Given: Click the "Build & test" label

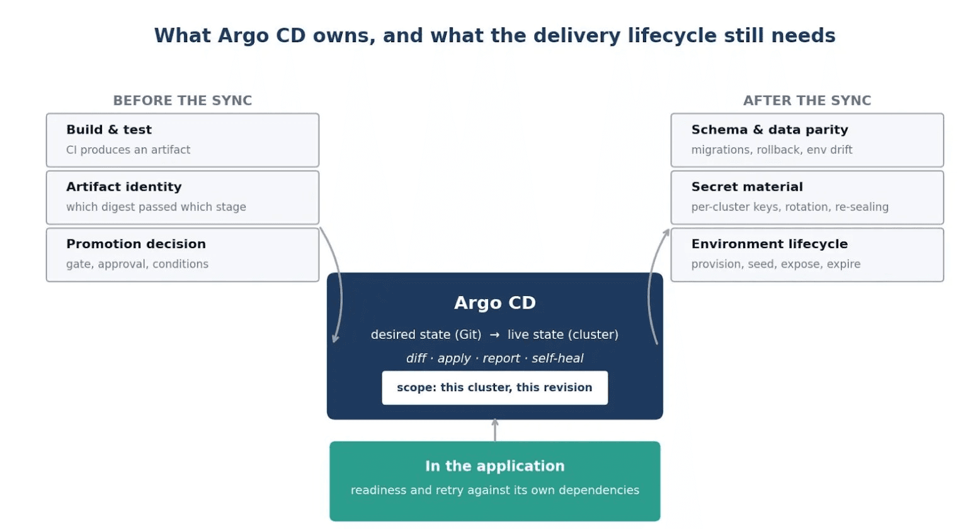Looking at the screenshot, I should 109,130.
